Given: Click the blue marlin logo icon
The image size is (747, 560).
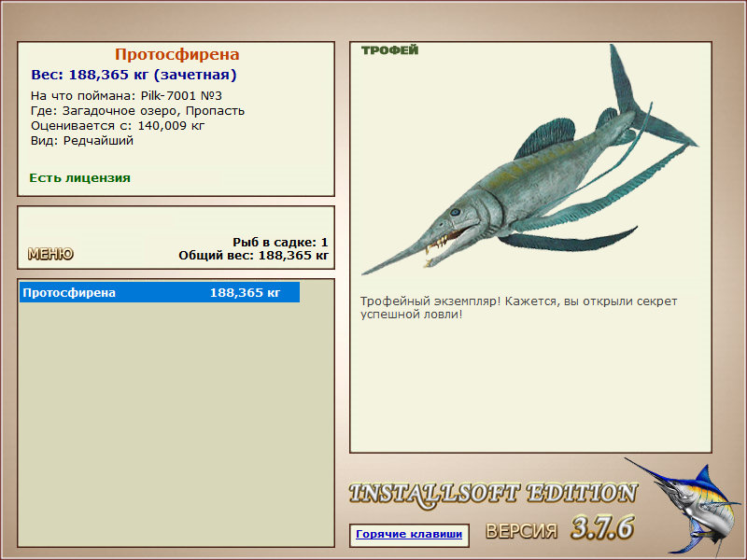Looking at the screenshot, I should (x=684, y=506).
